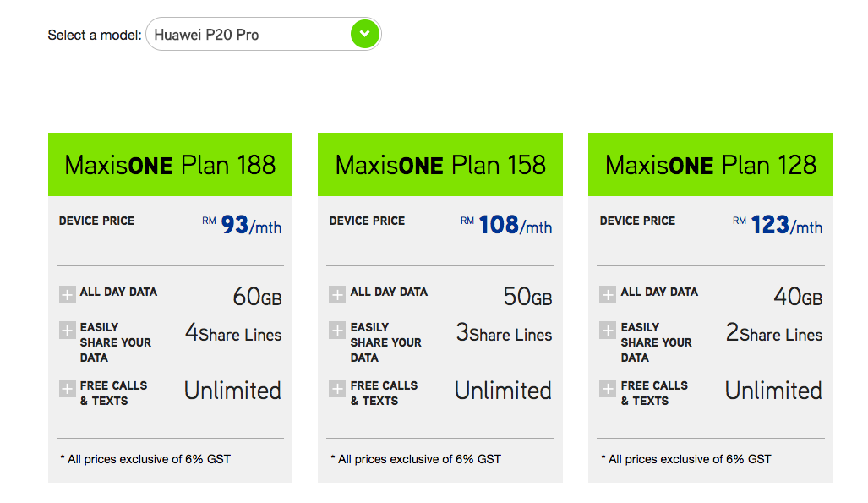
Task: Click the RM 93/mth device price
Action: (242, 225)
